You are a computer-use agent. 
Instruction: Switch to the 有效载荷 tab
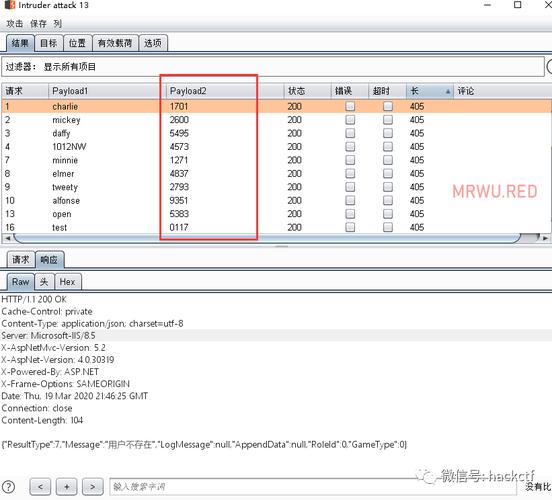tap(115, 43)
